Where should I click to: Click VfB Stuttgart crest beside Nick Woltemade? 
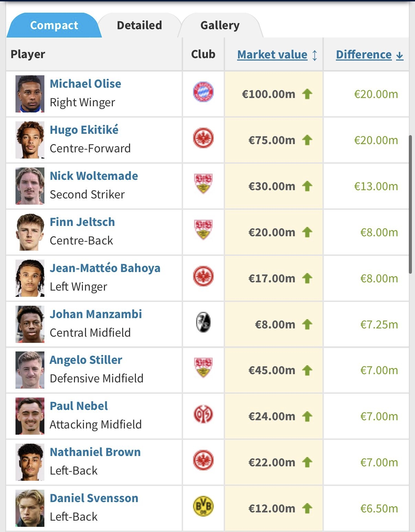point(203,184)
